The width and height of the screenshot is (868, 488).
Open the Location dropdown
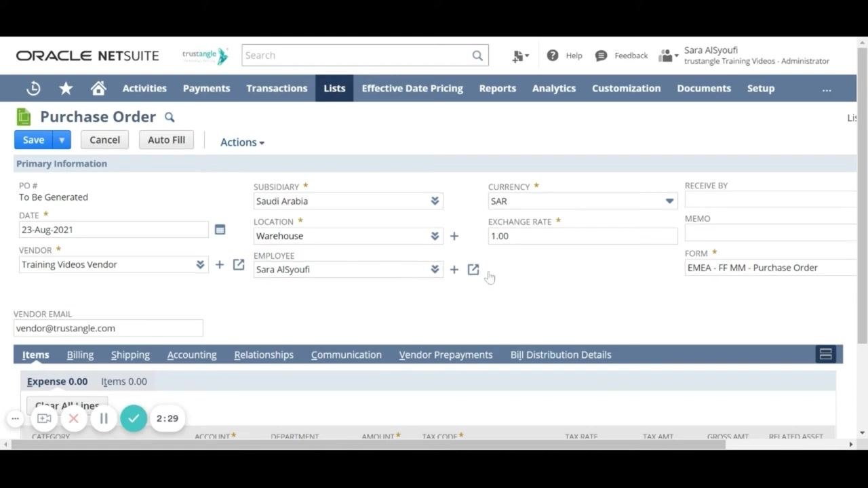click(435, 237)
